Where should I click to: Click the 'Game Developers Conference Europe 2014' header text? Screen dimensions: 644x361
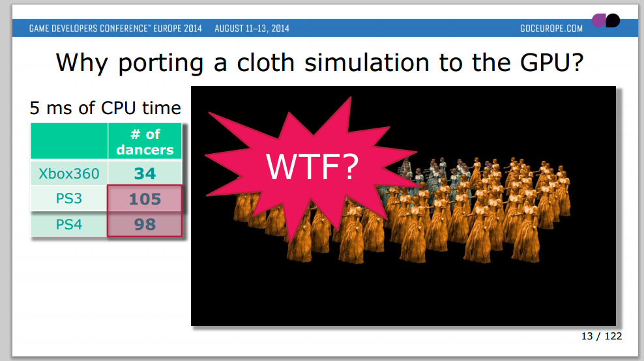[115, 28]
